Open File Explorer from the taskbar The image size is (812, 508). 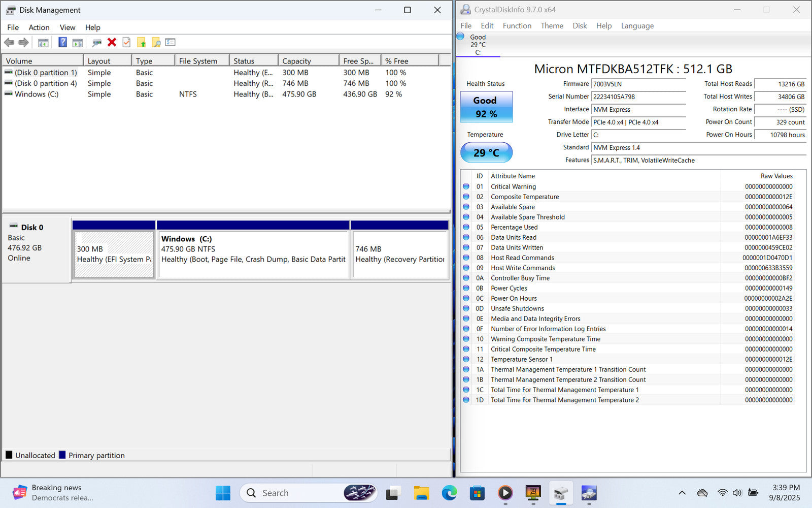tap(421, 493)
